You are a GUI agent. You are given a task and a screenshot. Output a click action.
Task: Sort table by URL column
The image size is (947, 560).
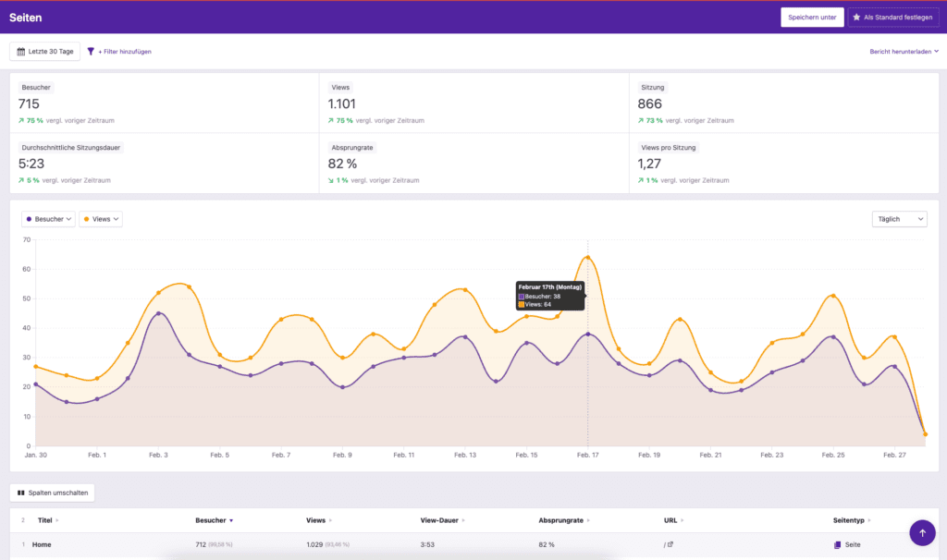tap(674, 520)
